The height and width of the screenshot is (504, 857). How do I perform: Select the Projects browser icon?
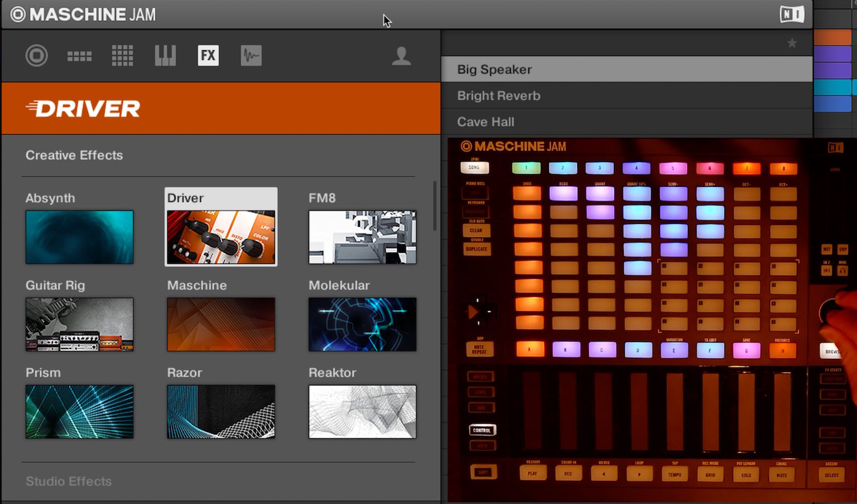pyautogui.click(x=36, y=56)
